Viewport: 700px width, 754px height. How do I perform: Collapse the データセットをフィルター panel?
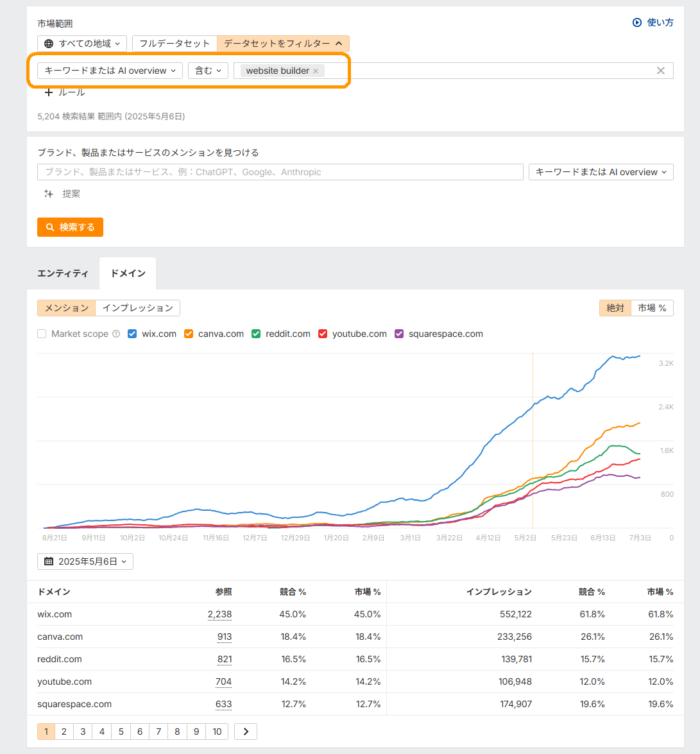point(283,44)
